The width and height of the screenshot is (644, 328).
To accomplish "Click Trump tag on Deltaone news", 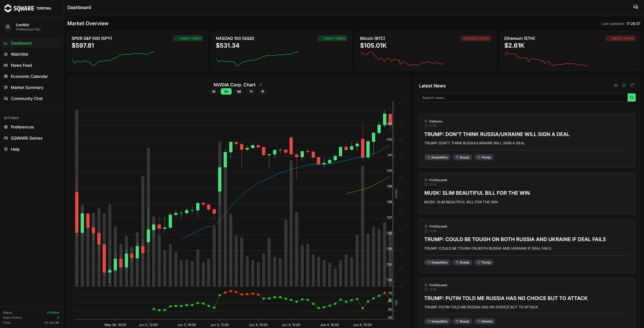I will pos(484,157).
